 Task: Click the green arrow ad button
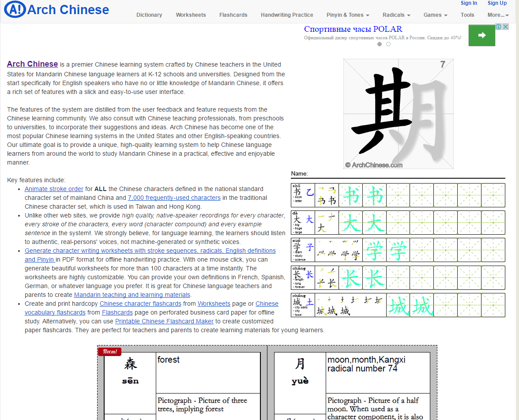click(481, 35)
